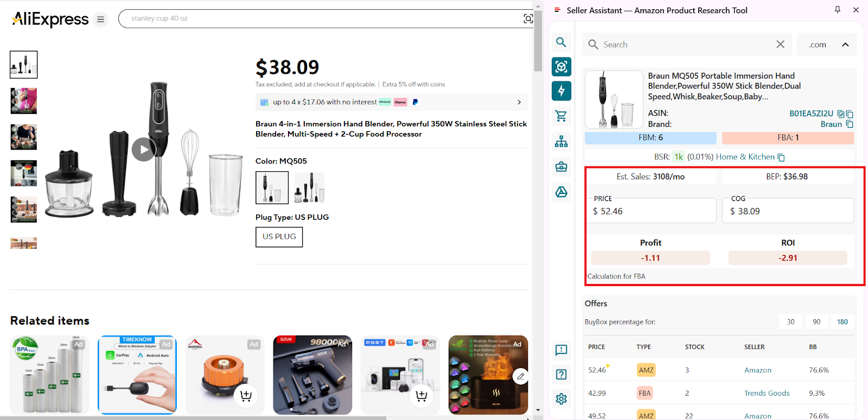Open Seller Assistant settings gear

[x=561, y=399]
